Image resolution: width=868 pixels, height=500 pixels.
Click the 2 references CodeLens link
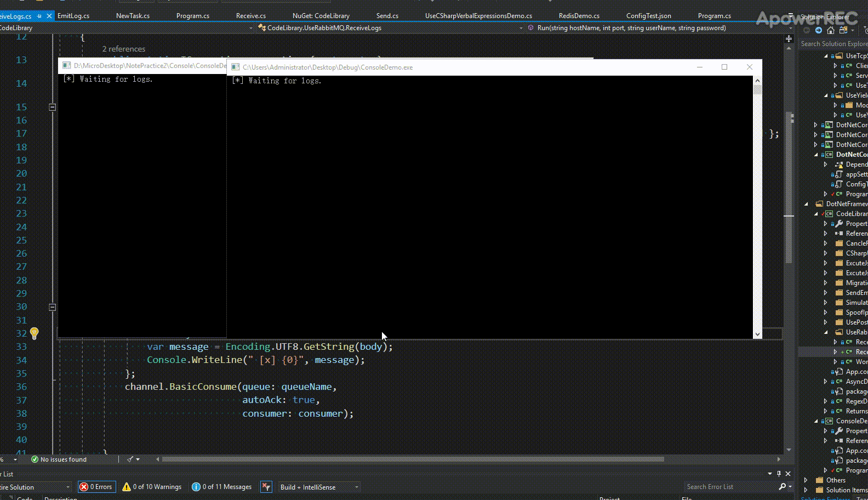click(x=124, y=49)
